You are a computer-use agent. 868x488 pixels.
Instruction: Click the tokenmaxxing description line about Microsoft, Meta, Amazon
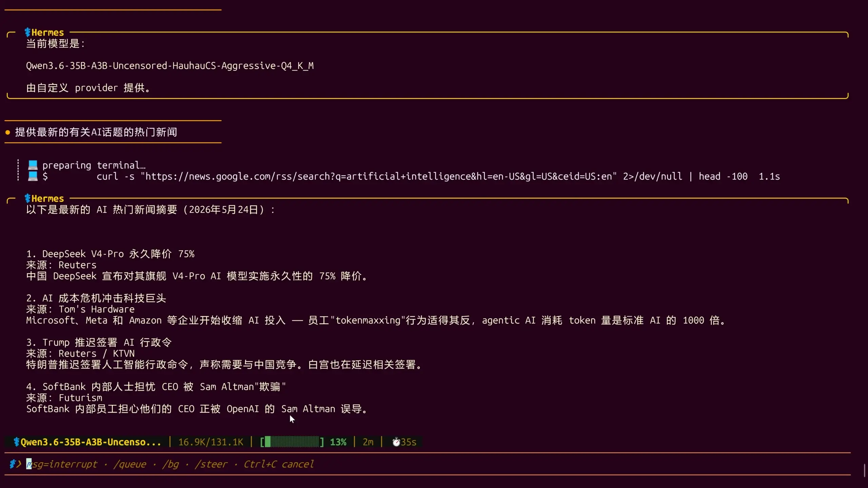[x=376, y=320]
